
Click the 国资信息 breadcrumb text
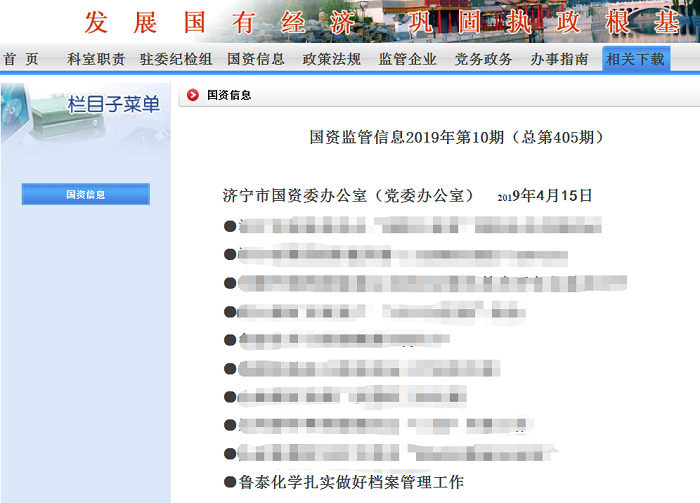(x=229, y=96)
